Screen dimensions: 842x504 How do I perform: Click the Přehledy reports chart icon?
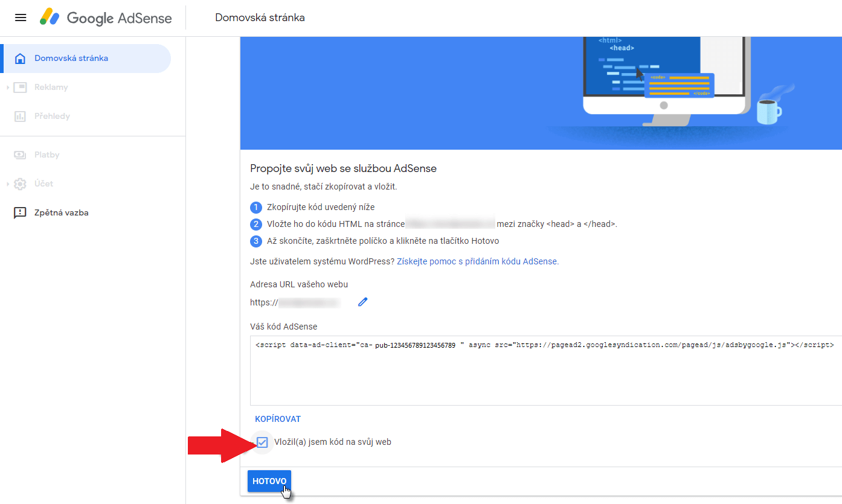click(20, 116)
